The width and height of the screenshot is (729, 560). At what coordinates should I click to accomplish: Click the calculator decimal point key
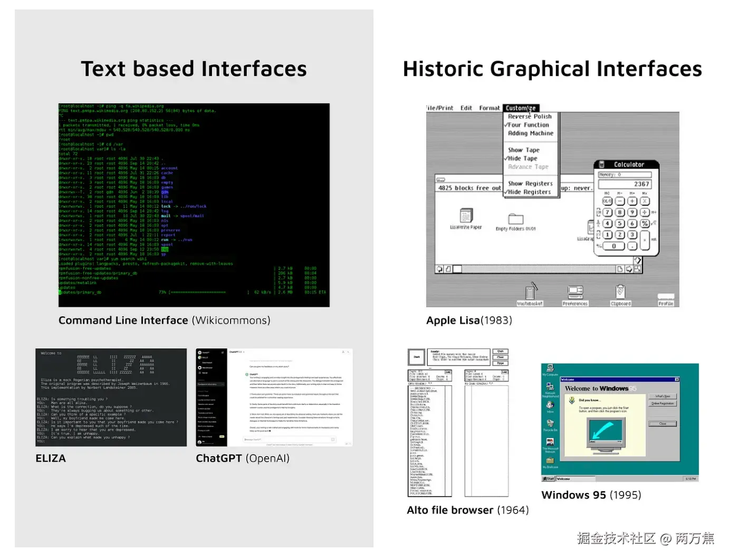(632, 246)
